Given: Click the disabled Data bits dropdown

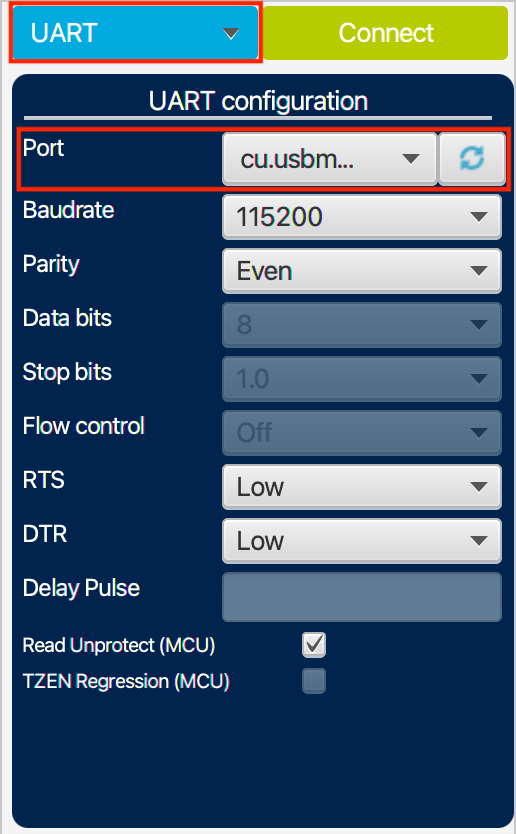Looking at the screenshot, I should pos(362,324).
